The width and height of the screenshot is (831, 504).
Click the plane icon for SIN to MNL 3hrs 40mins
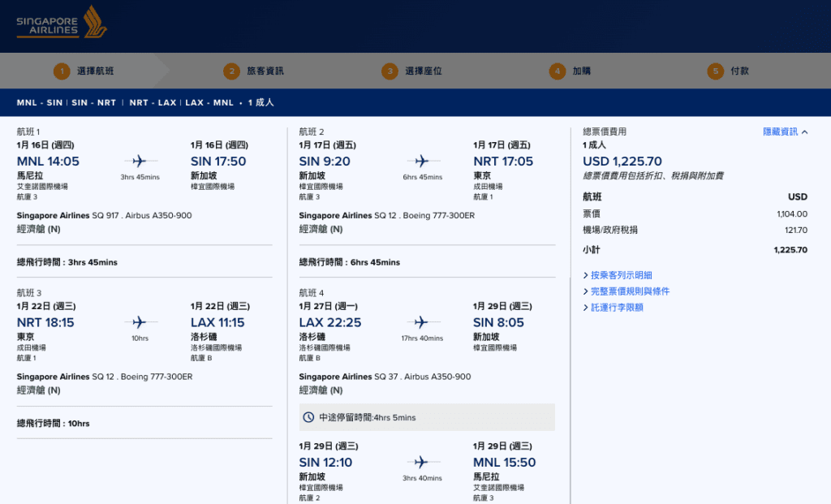(x=421, y=462)
